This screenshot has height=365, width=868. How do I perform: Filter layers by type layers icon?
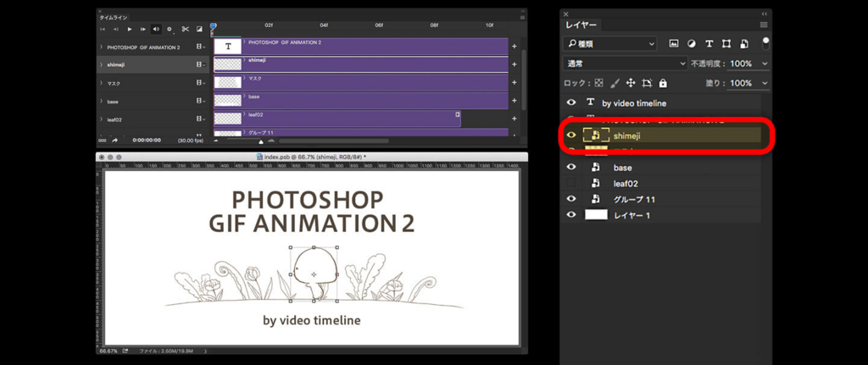click(709, 44)
